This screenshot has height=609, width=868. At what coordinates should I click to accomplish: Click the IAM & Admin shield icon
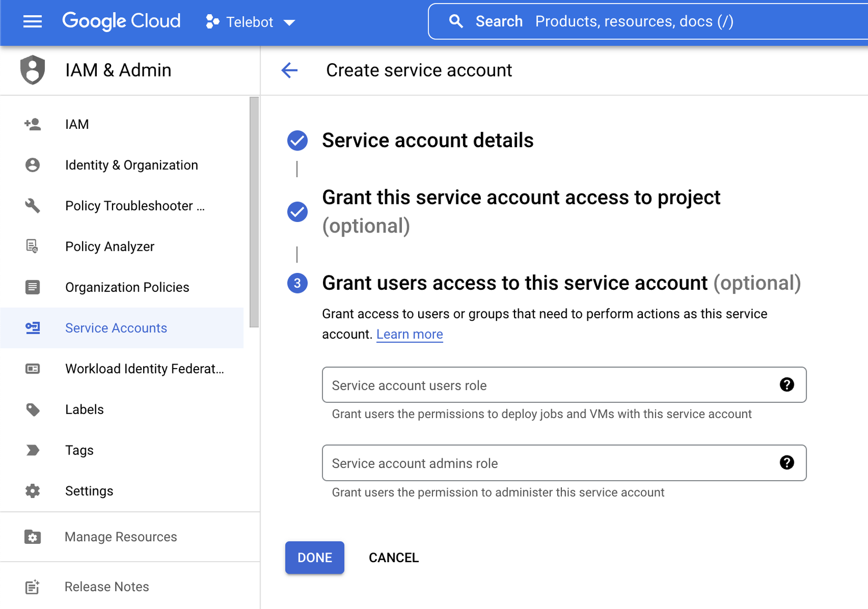tap(33, 70)
